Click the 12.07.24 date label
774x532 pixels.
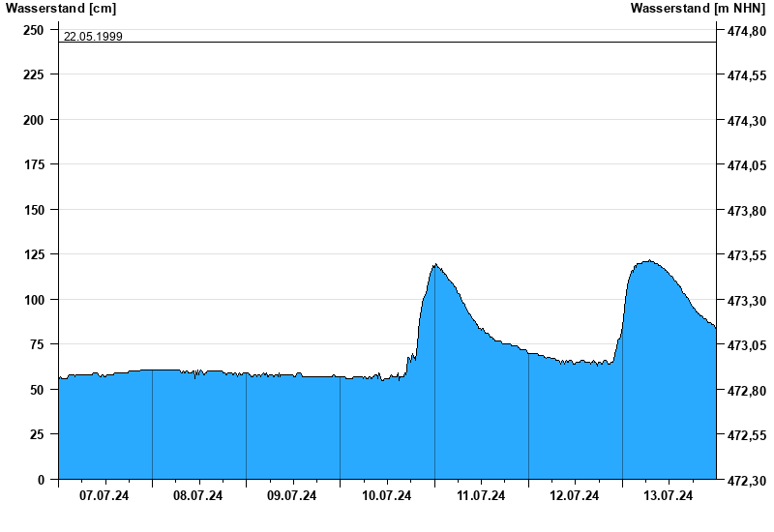(x=575, y=495)
